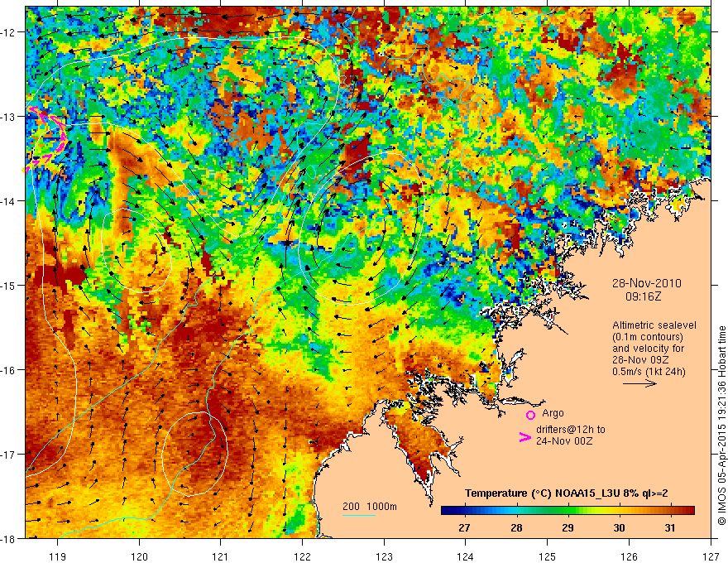Click the cyan bathymetry legend line
Screen dimensions: 728x563
tap(358, 515)
